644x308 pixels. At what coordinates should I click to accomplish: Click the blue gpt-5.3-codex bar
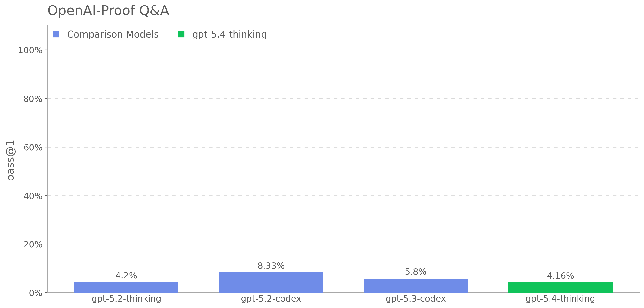(x=415, y=285)
